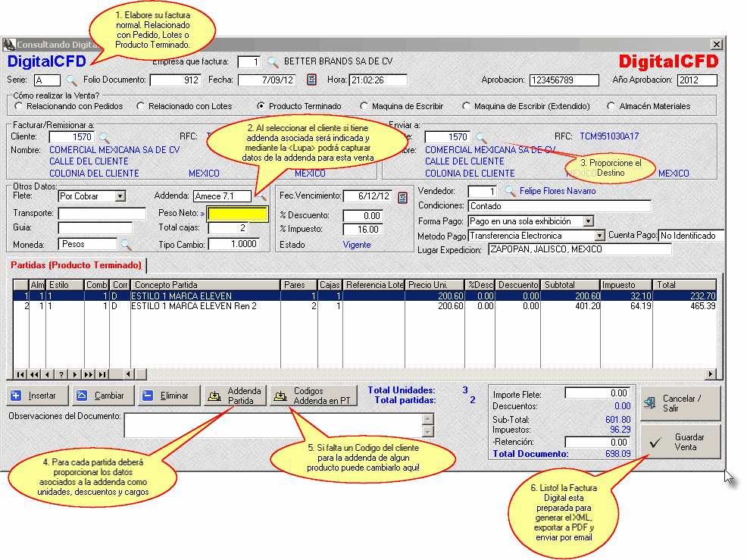Open the calendar picker next to Fecha
Viewport: 747px width, 560px height.
click(311, 80)
